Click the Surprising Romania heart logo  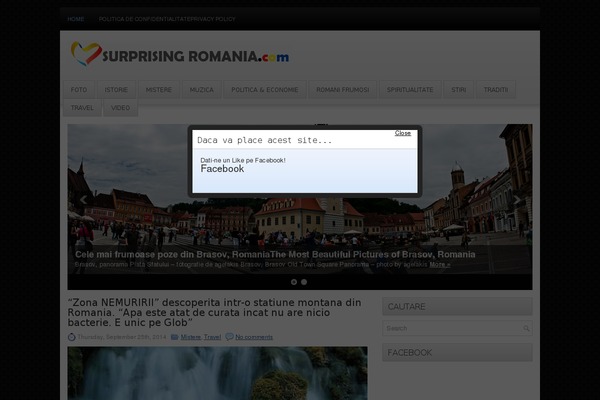point(86,54)
